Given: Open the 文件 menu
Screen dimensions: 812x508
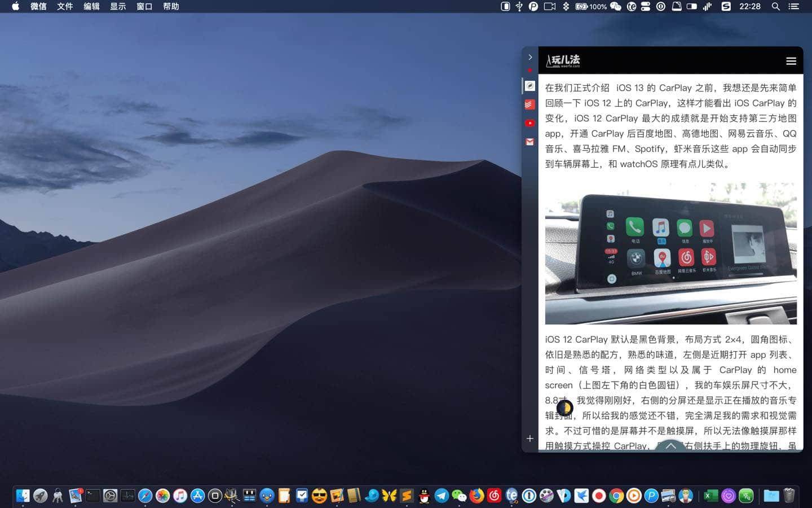Looking at the screenshot, I should pos(65,6).
